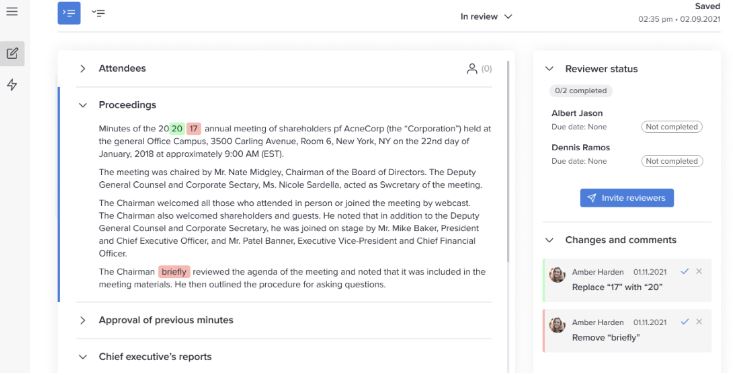Collapse the Chief executive's reports section

point(83,357)
